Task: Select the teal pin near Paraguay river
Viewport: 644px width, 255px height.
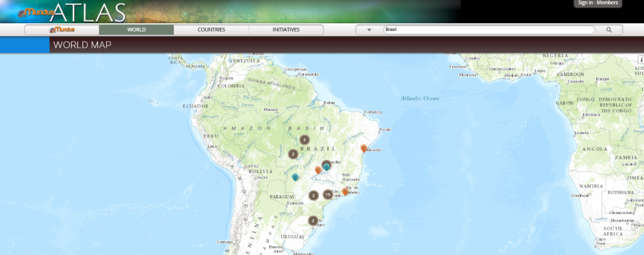Action: pos(295,177)
